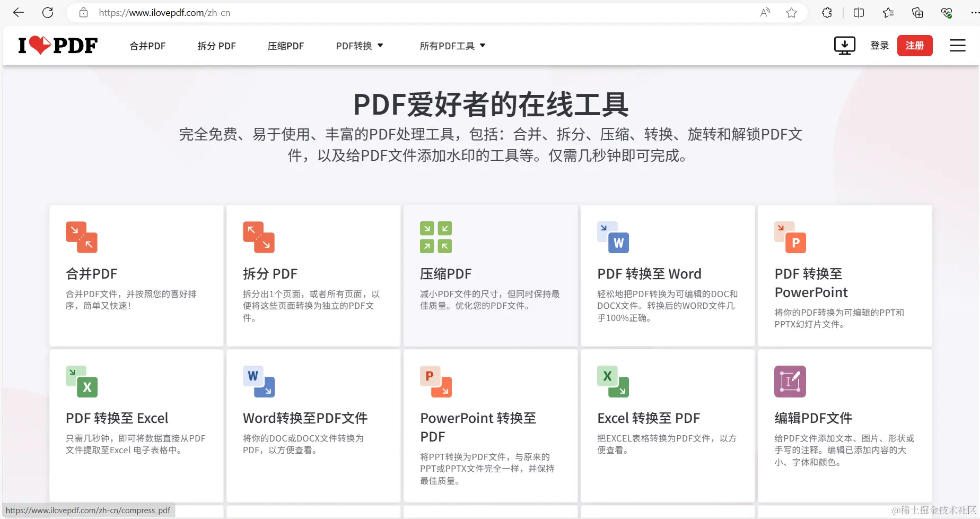980x519 pixels.
Task: Open the 编辑PDF文件 title
Action: (813, 418)
